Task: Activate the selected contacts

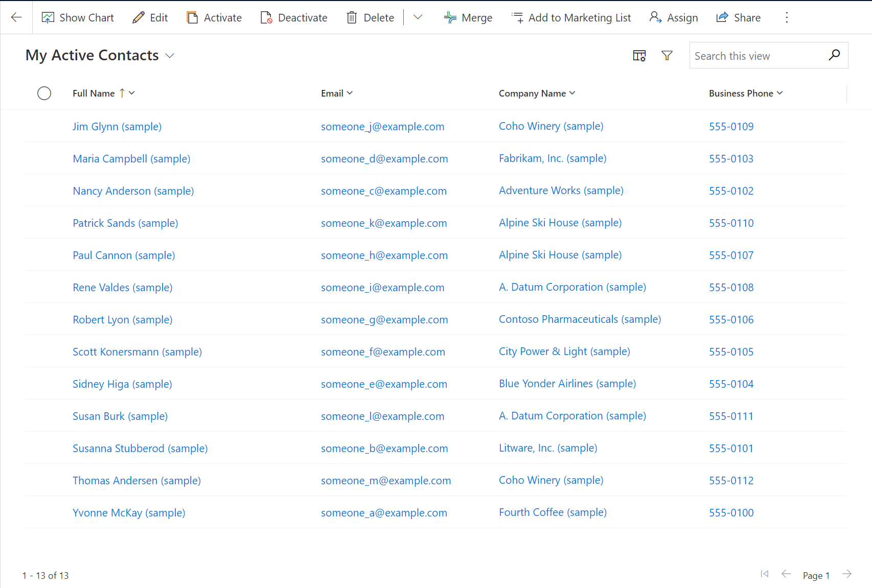Action: click(x=214, y=17)
